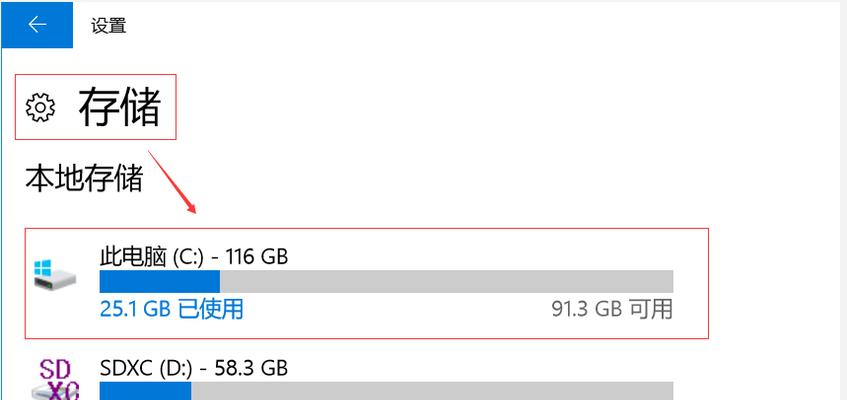Open SDXC (D:) - 58.3 GB drive

click(367, 378)
